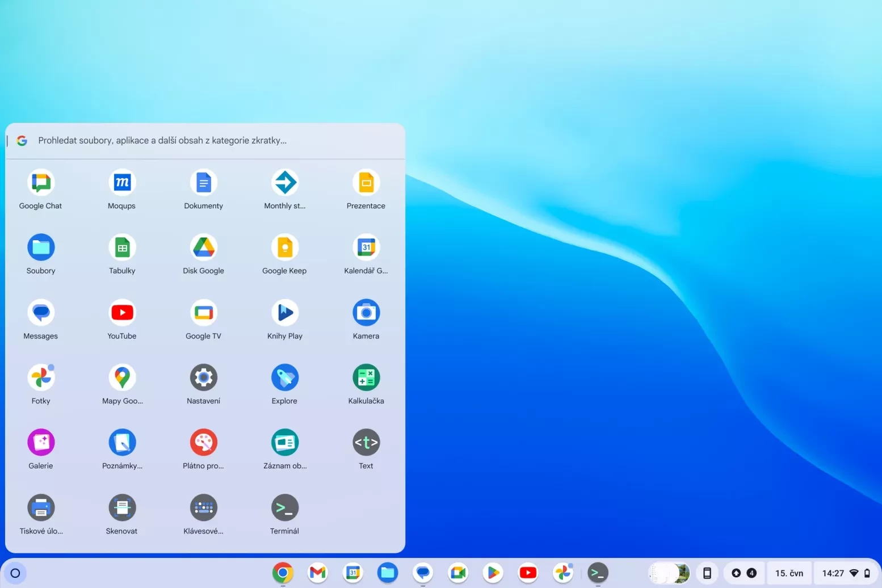This screenshot has height=588, width=882.
Task: Open the Skenovat scanning app
Action: (122, 508)
